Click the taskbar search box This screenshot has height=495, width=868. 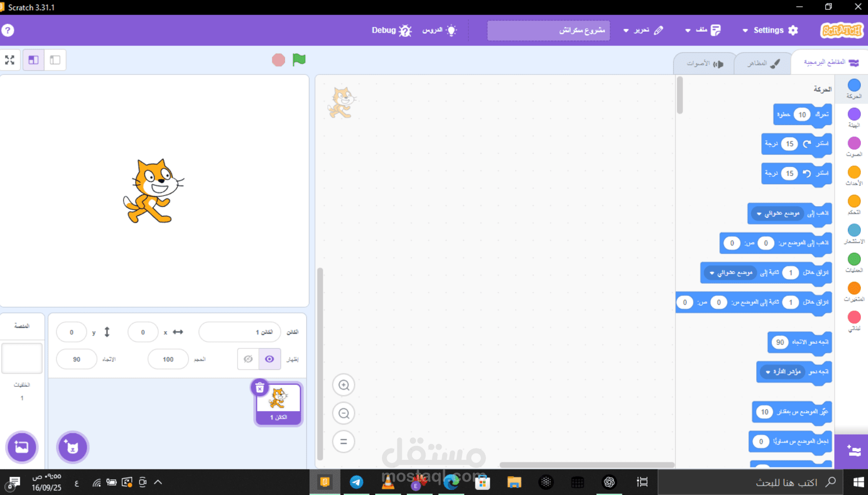pos(751,482)
